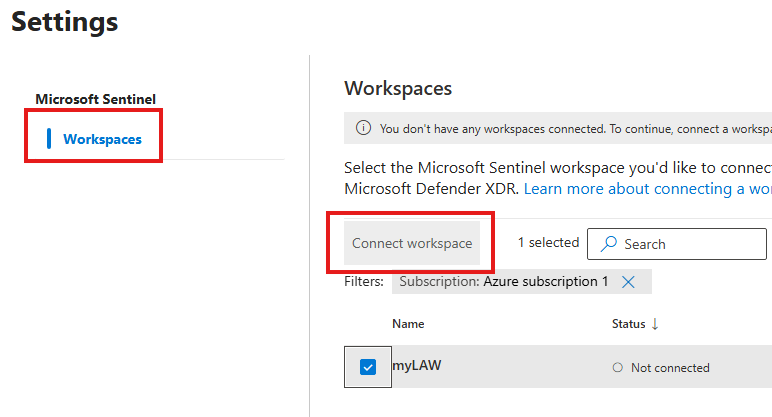The width and height of the screenshot is (772, 417).
Task: Click the Workspaces panel heading
Action: point(398,89)
